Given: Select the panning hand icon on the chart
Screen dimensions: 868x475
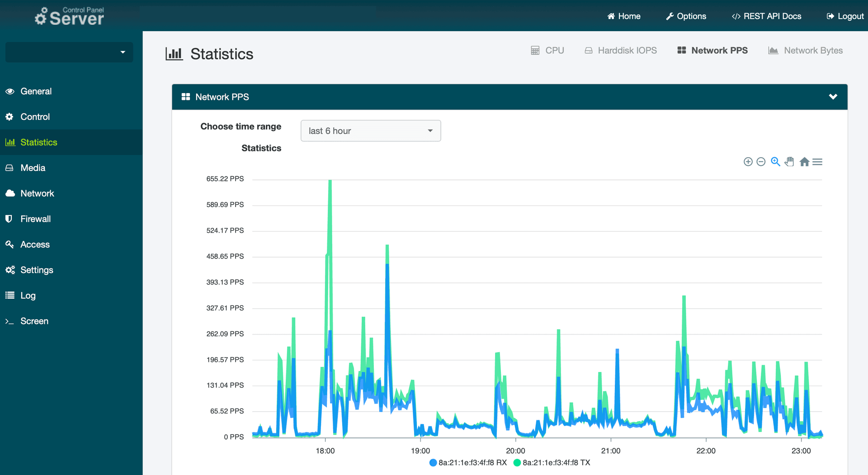Looking at the screenshot, I should click(x=790, y=161).
